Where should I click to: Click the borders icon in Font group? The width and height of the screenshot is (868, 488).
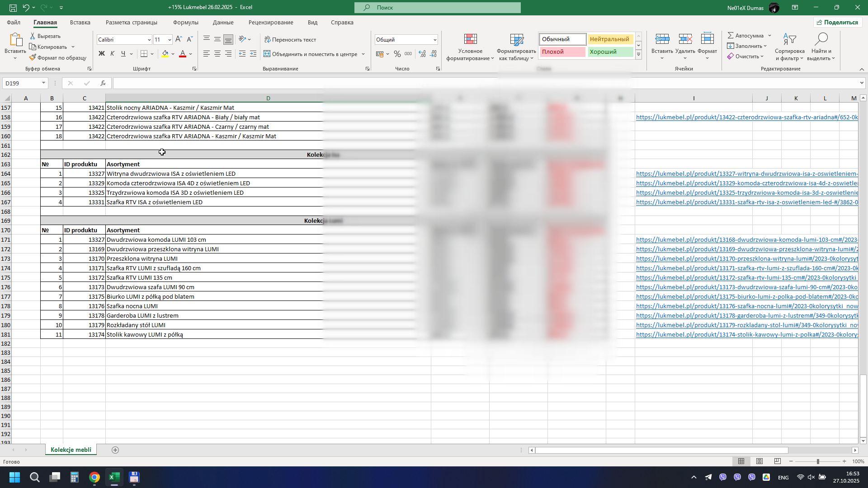[144, 54]
